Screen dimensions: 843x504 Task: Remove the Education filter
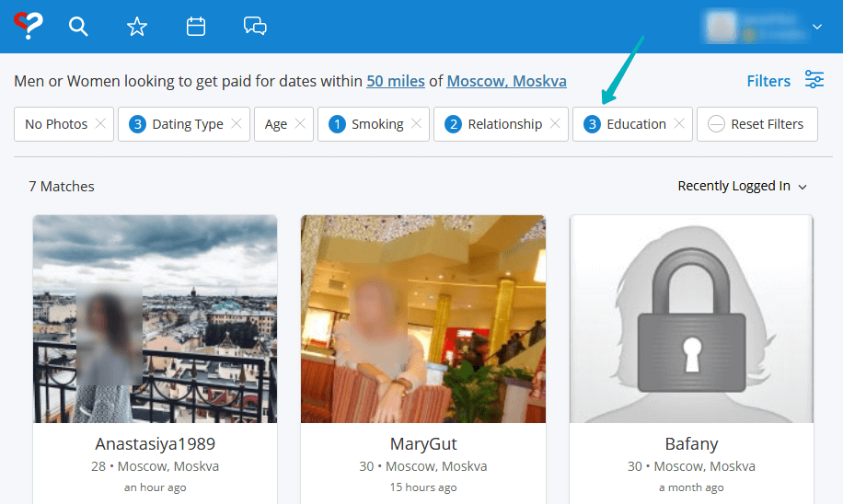point(679,124)
